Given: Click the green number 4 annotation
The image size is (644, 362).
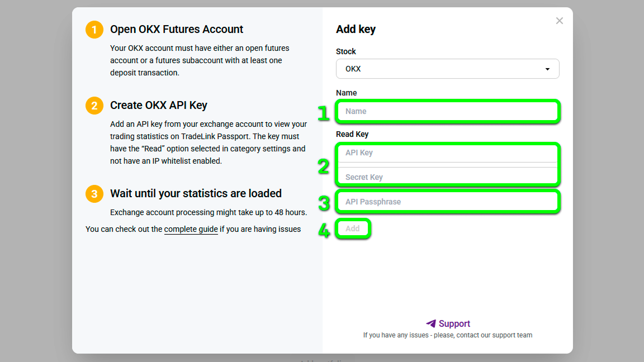Looking at the screenshot, I should [324, 230].
